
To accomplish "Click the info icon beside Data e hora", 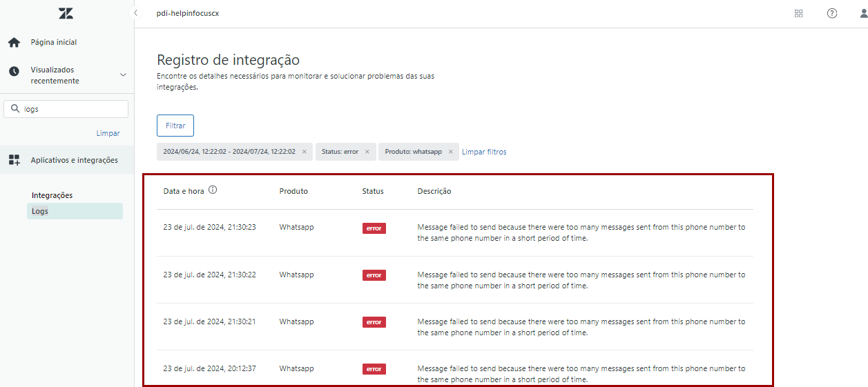I will click(213, 190).
